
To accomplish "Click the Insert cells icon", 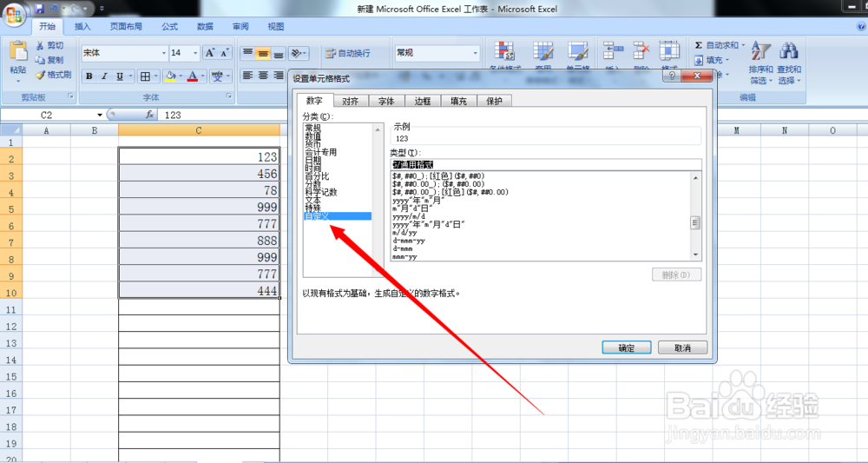I will [x=612, y=51].
